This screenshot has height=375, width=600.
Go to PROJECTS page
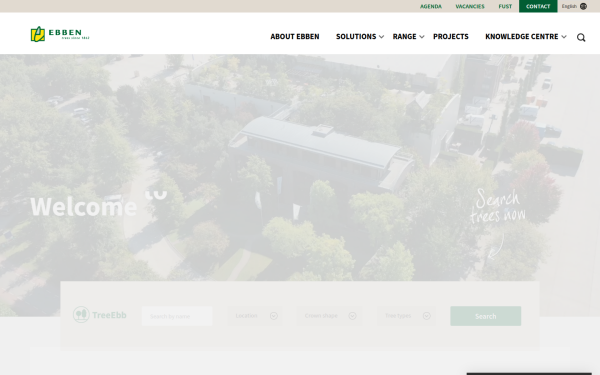coord(451,37)
